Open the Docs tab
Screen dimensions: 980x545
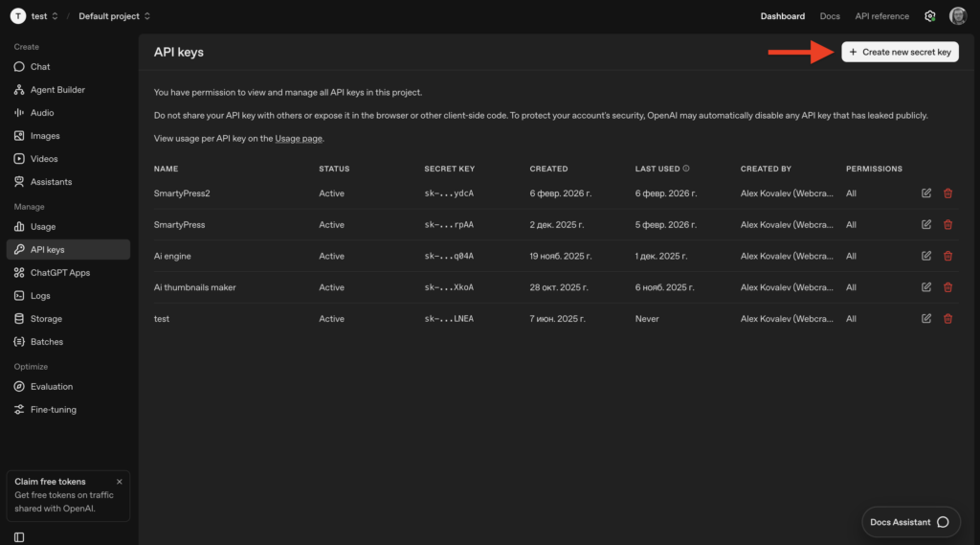pyautogui.click(x=830, y=16)
